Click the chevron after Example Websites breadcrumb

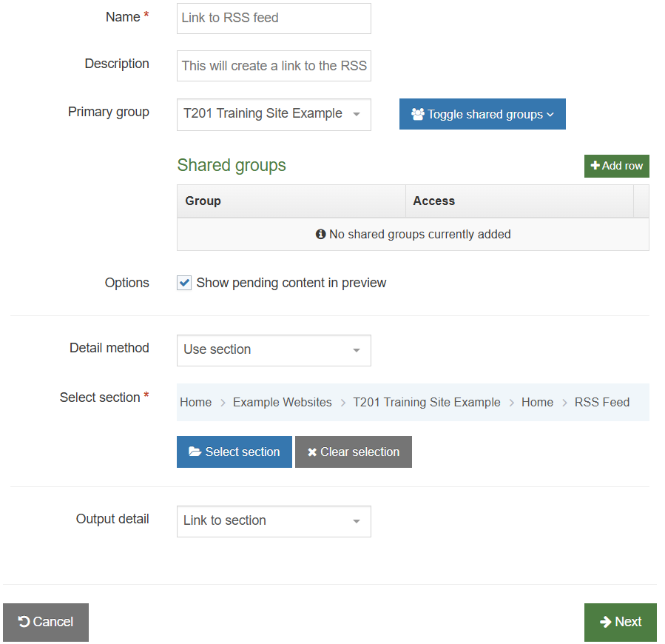point(342,403)
